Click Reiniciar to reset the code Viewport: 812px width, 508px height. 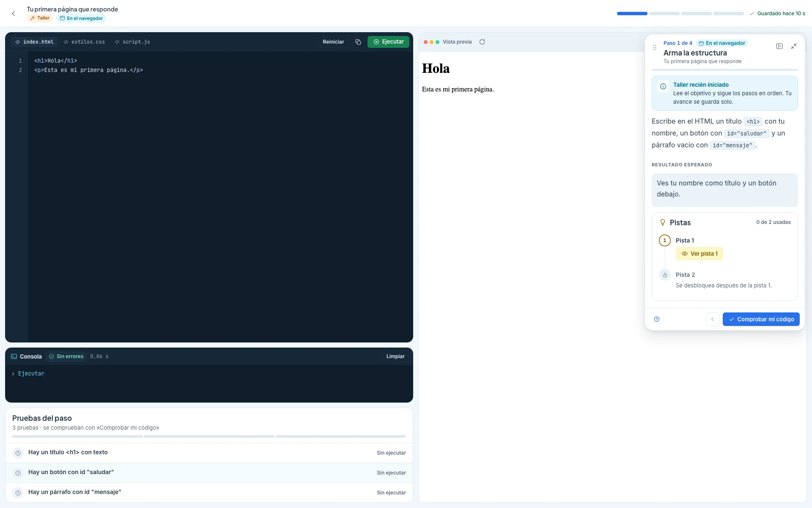pyautogui.click(x=333, y=42)
